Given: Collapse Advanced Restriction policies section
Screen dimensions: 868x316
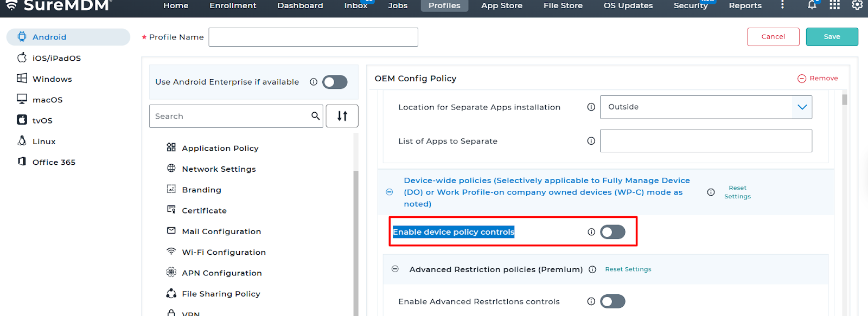Looking at the screenshot, I should [395, 269].
